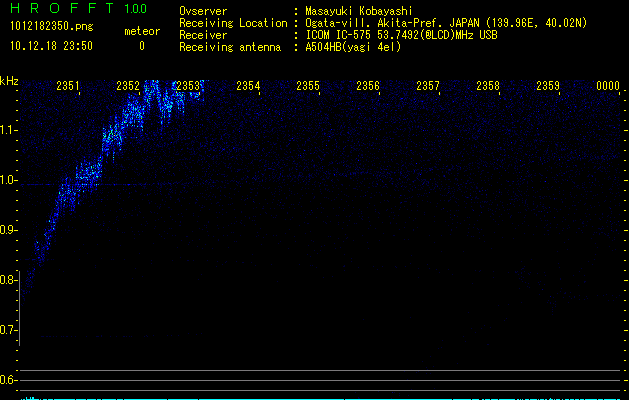Screen dimensions: 629x400
Task: Click the 1.1 kHz axis label
Action: coord(8,130)
